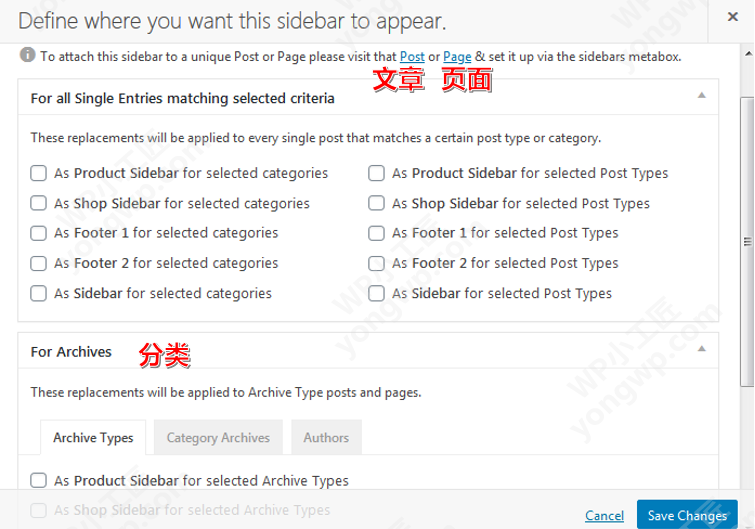Check Shop Sidebar for selected categories
The image size is (755, 529).
pos(39,203)
